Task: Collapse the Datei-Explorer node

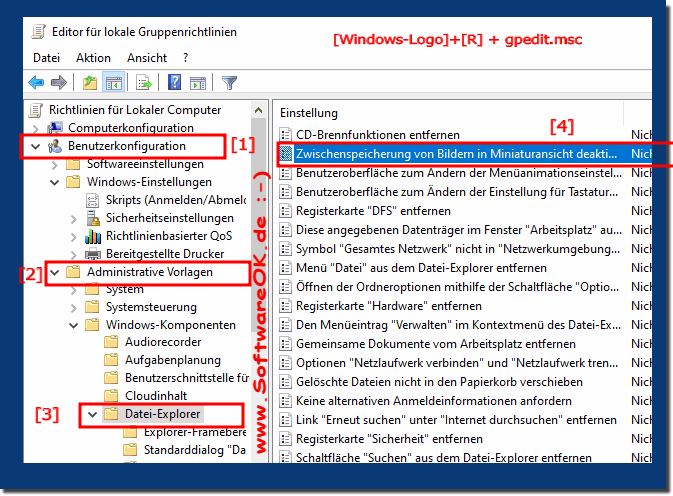Action: 92,414
